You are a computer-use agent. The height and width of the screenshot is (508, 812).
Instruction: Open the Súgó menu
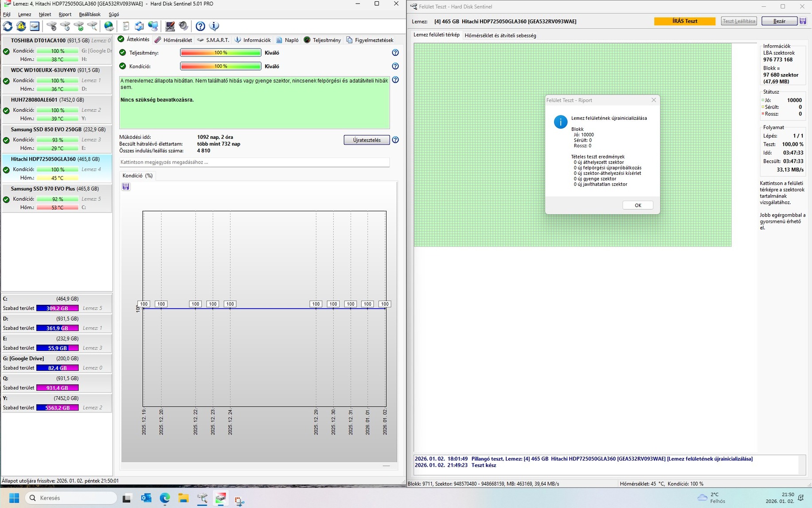click(x=114, y=15)
